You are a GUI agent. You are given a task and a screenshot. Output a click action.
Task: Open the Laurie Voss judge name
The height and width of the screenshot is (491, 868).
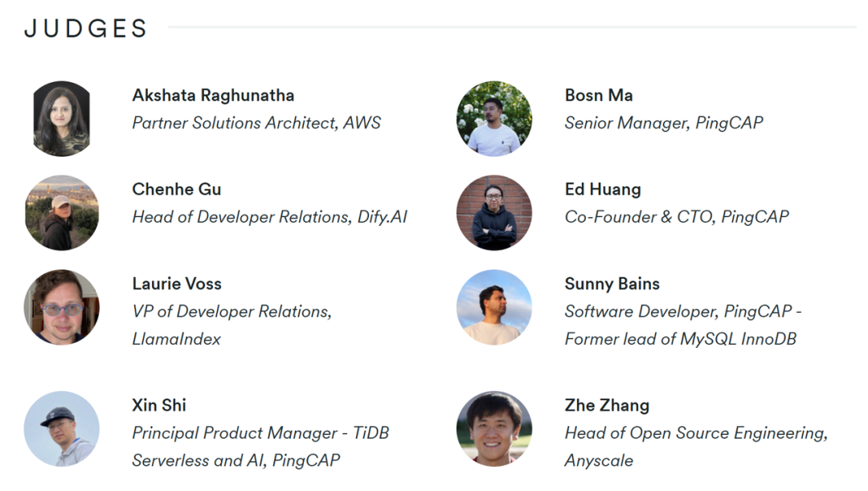(177, 284)
